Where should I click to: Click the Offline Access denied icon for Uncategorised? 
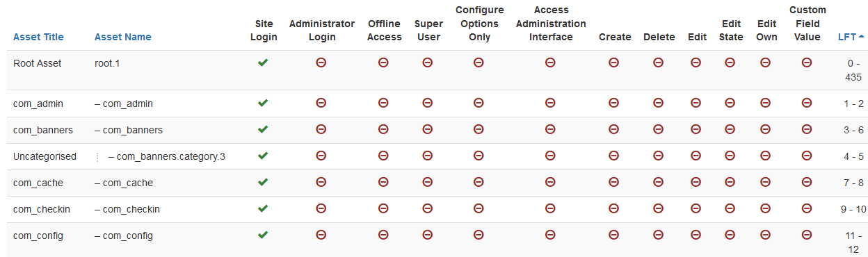coord(383,156)
